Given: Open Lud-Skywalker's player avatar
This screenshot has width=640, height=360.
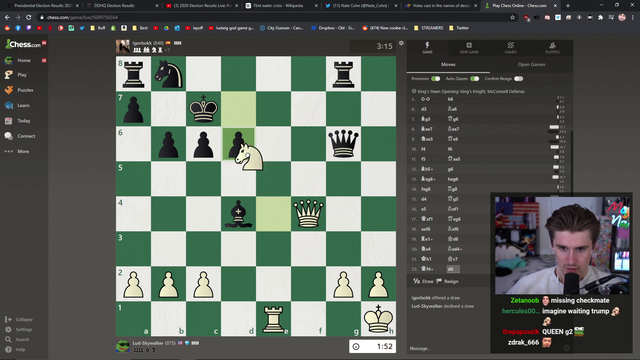Looking at the screenshot, I should coord(122,346).
